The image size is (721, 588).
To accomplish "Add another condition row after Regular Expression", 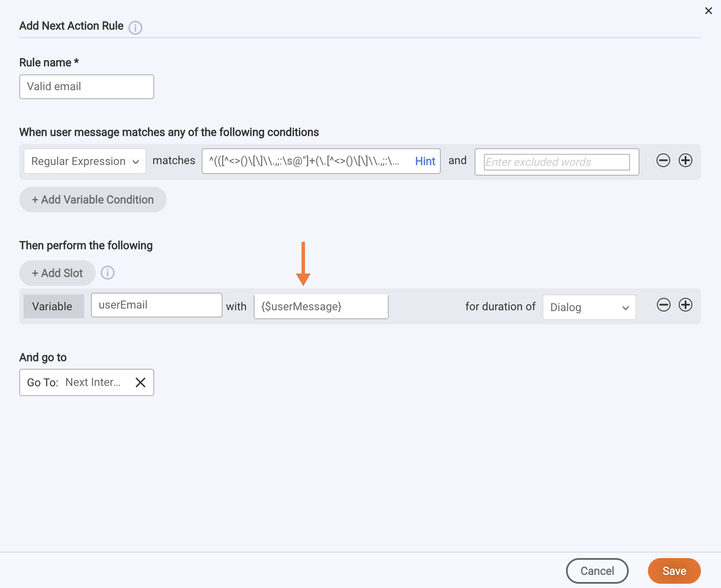I will [686, 161].
